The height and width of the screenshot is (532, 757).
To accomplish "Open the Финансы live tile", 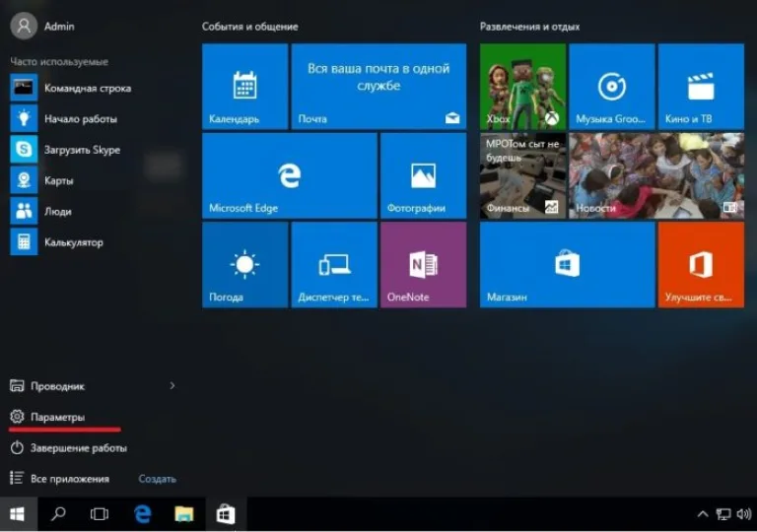I will click(522, 175).
